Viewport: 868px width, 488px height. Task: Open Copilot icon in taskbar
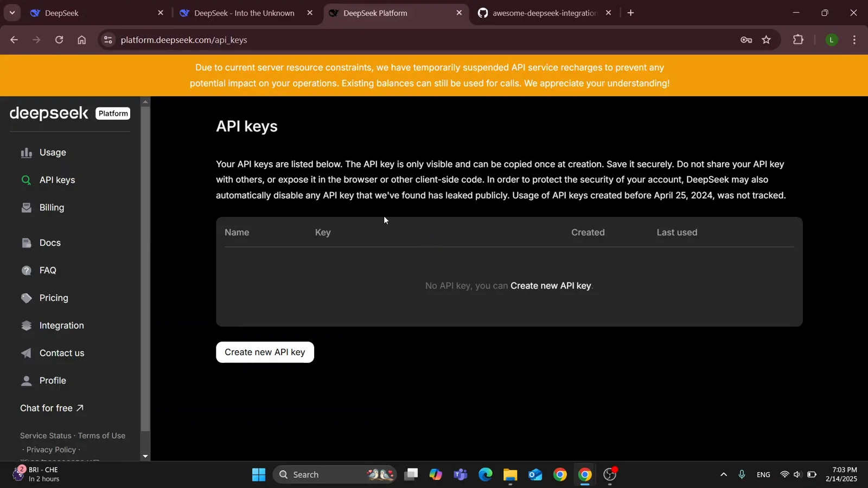(x=435, y=475)
